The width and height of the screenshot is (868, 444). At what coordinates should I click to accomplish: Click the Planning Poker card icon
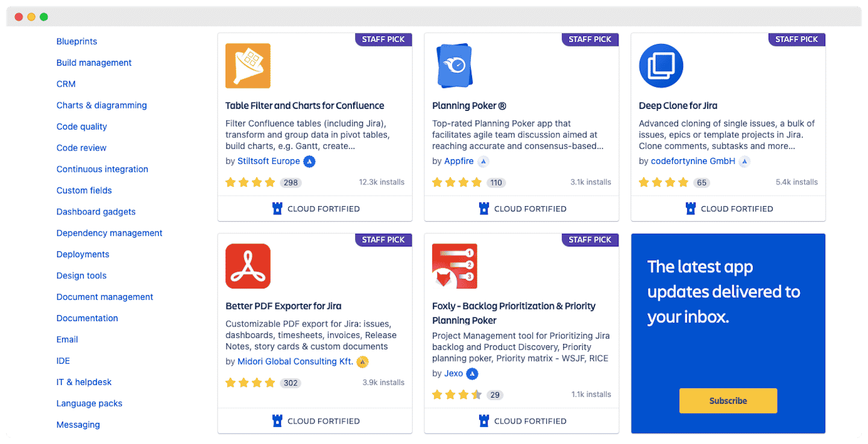tap(454, 66)
